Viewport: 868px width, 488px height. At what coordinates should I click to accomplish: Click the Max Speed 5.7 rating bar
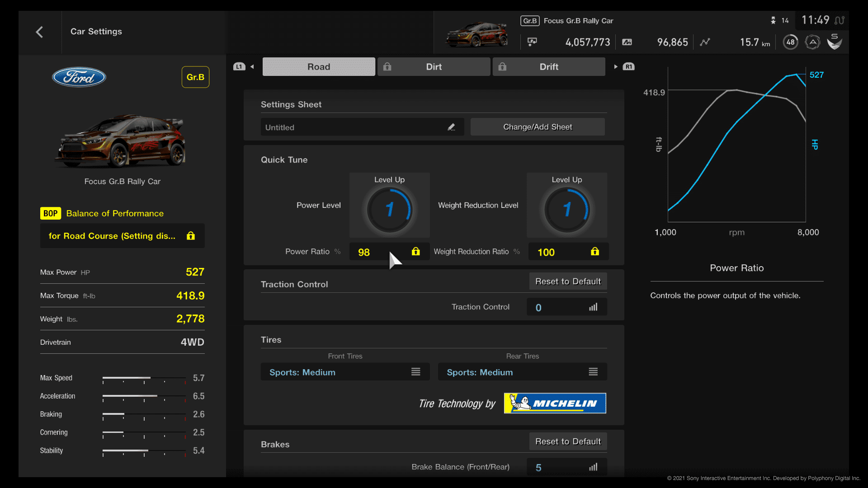click(x=144, y=378)
